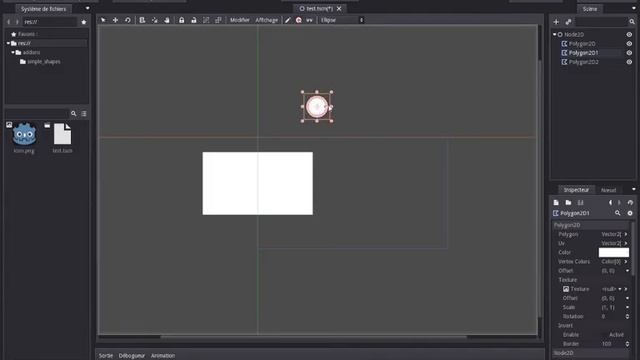Viewport: 640px width, 360px height.
Task: Toggle Polygon2D1 eye icon
Action: pos(629,53)
